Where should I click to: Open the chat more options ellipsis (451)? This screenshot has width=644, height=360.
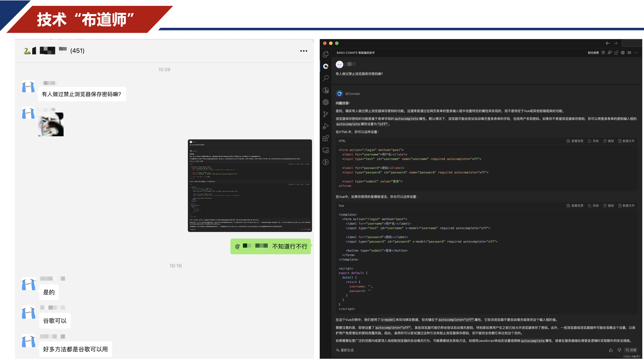304,51
